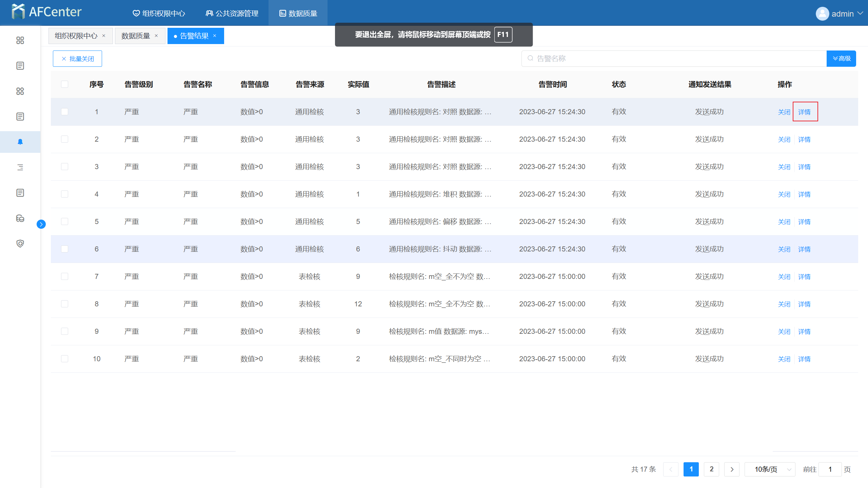Image resolution: width=868 pixels, height=488 pixels.
Task: Select the checkbox for row 10
Action: 64,359
